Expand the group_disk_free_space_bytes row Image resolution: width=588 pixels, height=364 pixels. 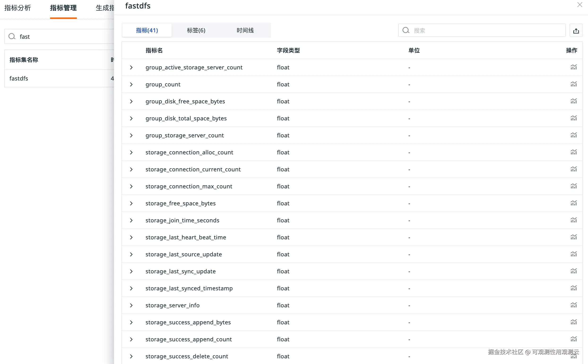click(131, 101)
